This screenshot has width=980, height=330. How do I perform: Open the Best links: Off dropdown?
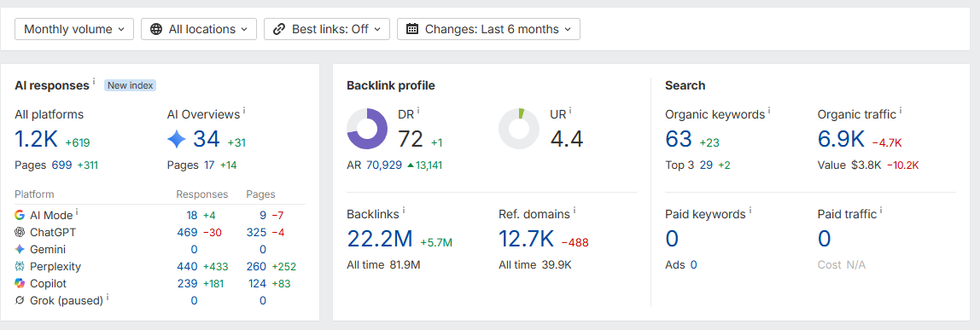(x=327, y=29)
